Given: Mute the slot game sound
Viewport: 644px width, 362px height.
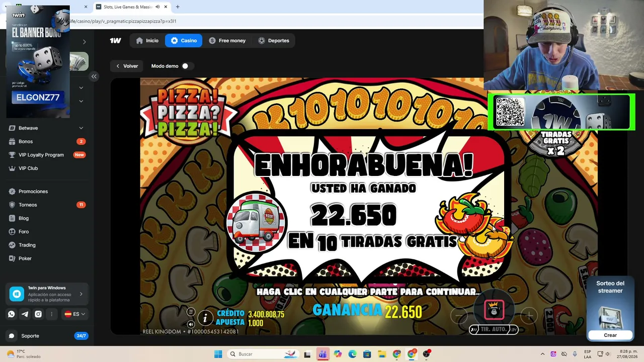Looking at the screenshot, I should (191, 324).
